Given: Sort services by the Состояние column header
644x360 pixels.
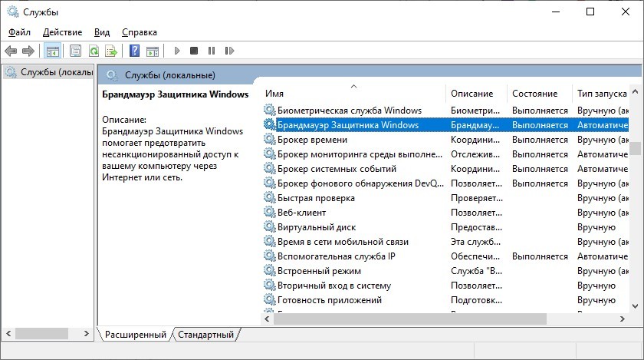Looking at the screenshot, I should (535, 93).
